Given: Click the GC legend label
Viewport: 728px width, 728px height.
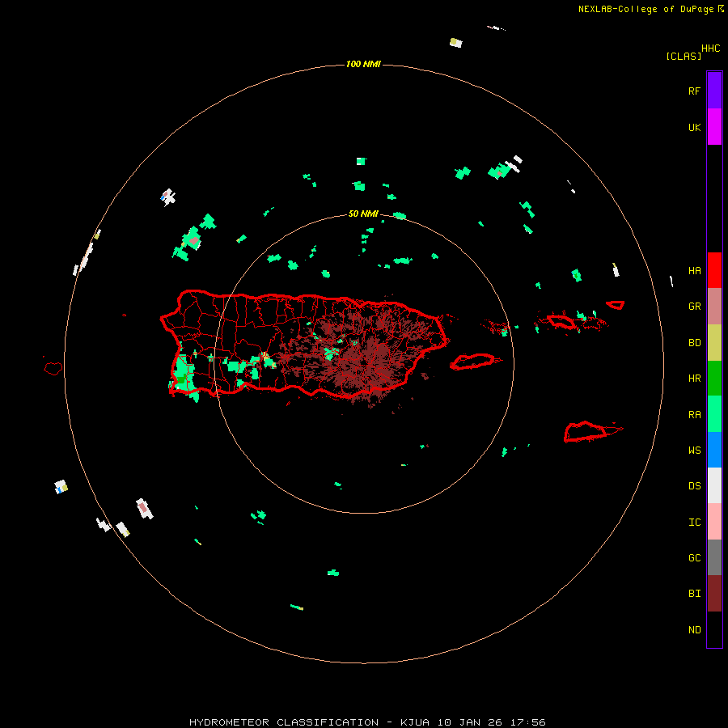Looking at the screenshot, I should point(694,558).
